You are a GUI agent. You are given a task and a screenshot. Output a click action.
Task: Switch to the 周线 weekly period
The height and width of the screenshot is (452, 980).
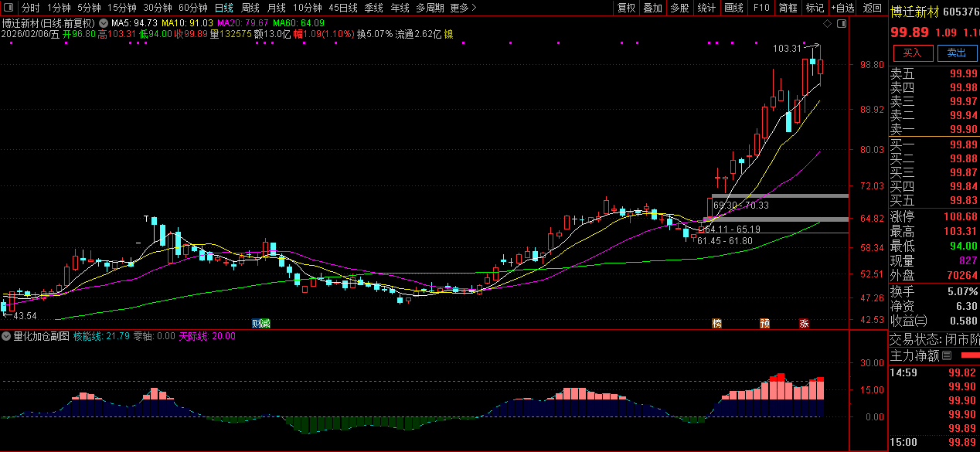250,8
